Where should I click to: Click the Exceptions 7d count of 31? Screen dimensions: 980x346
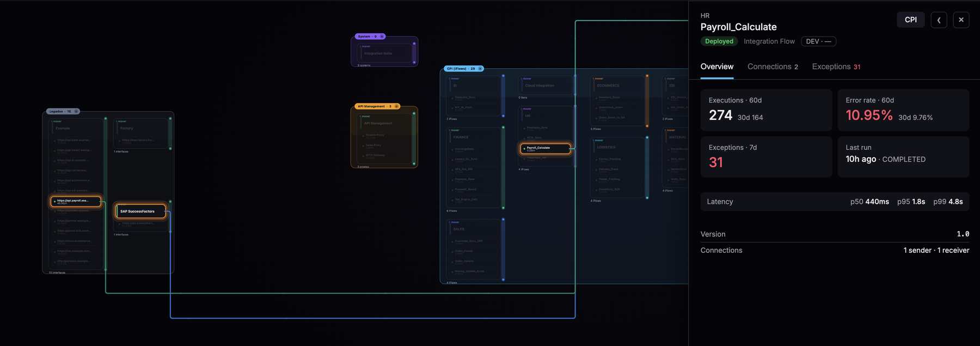716,162
